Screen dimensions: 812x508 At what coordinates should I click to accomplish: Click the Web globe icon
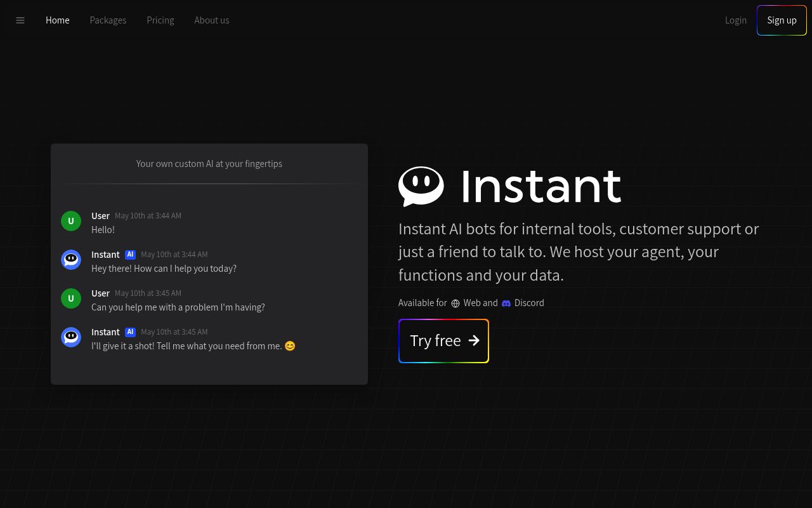[x=455, y=304]
